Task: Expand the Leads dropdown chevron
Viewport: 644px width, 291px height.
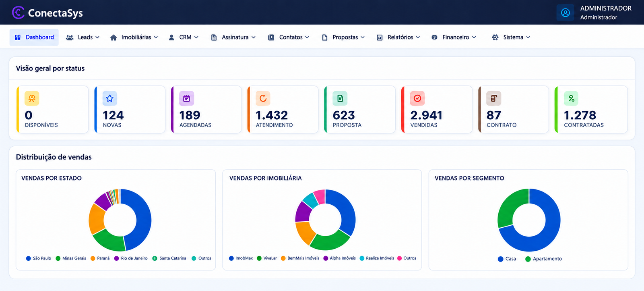Action: point(97,37)
